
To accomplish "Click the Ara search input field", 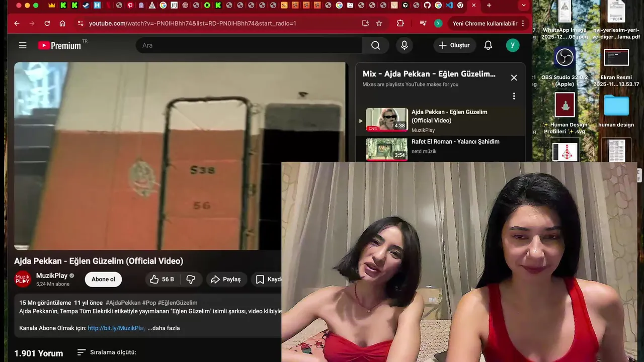I will [249, 45].
